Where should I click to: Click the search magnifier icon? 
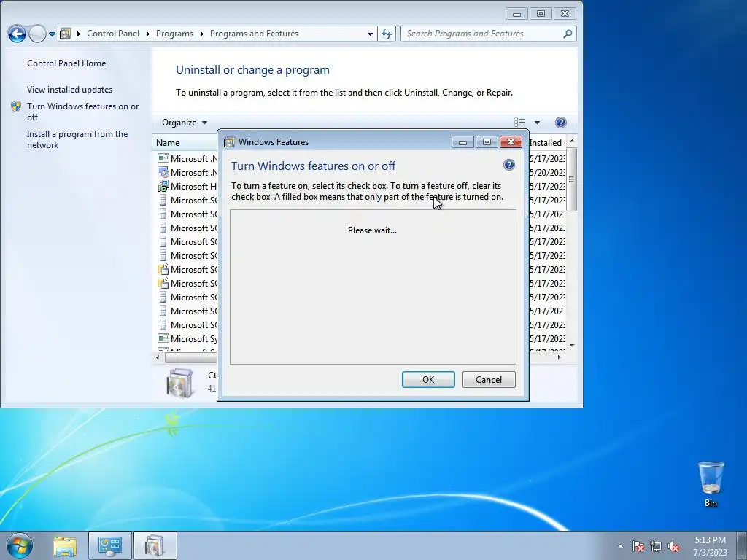(x=568, y=34)
